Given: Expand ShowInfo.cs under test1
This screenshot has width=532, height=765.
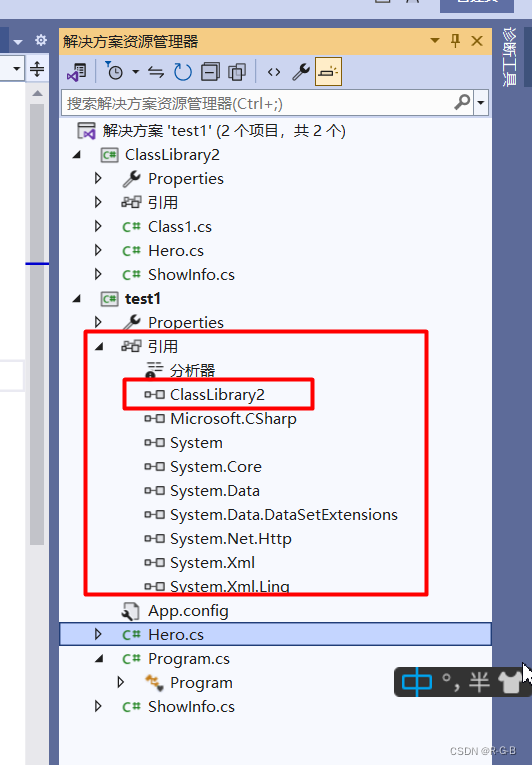Looking at the screenshot, I should click(x=98, y=706).
